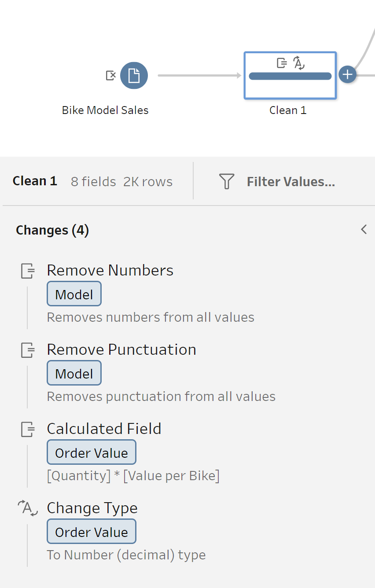
Task: Click the clean icon beside Remove Punctuation
Action: (x=27, y=350)
